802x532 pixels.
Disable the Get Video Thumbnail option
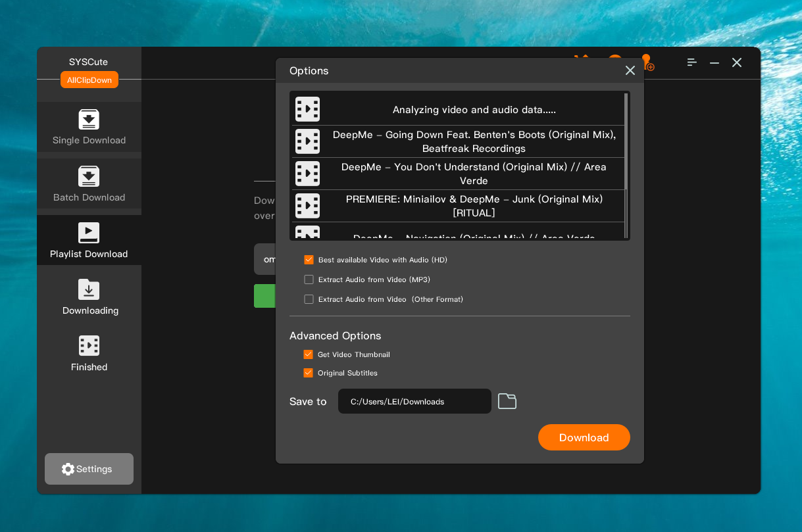coord(308,354)
